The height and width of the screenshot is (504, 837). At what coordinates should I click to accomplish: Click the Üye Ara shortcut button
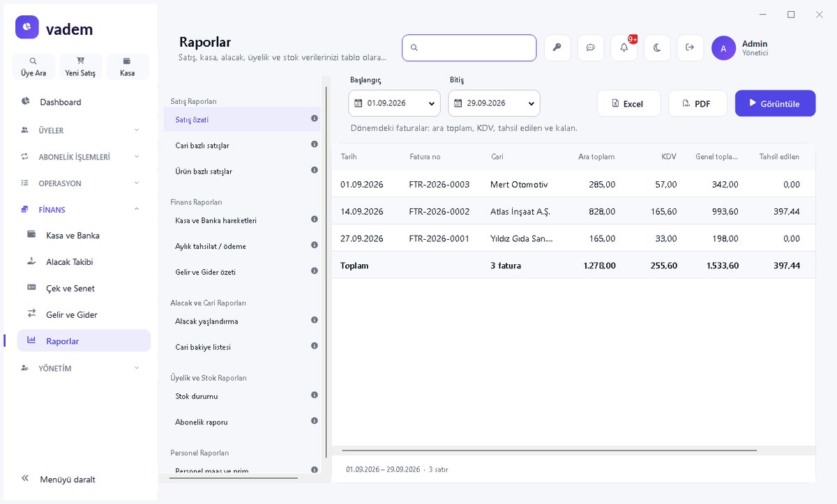point(33,66)
